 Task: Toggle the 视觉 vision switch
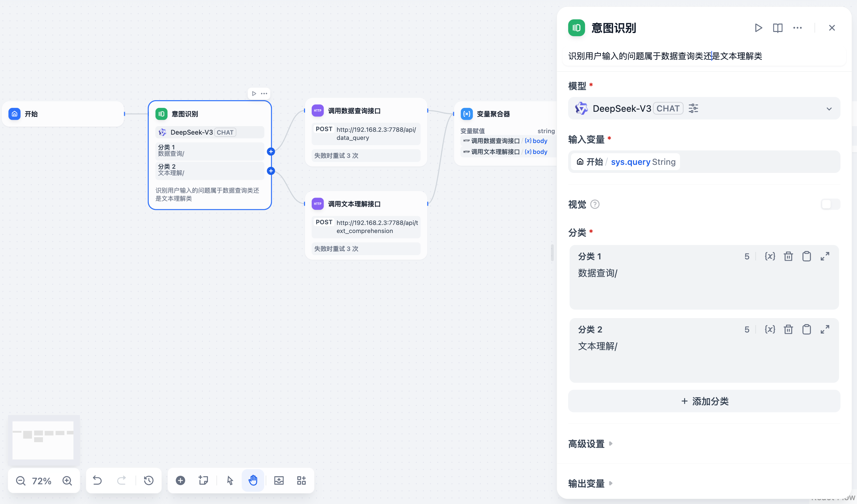(830, 204)
